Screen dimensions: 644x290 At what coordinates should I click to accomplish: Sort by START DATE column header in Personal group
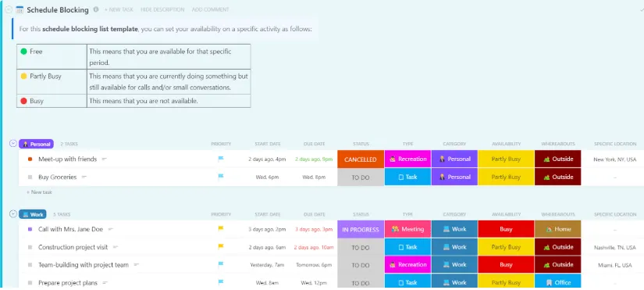(x=268, y=144)
